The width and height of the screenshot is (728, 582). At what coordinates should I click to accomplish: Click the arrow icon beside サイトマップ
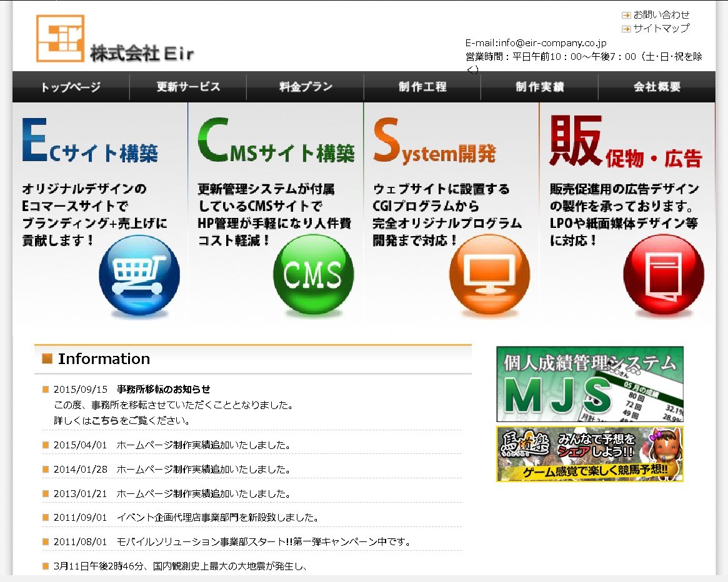point(626,29)
